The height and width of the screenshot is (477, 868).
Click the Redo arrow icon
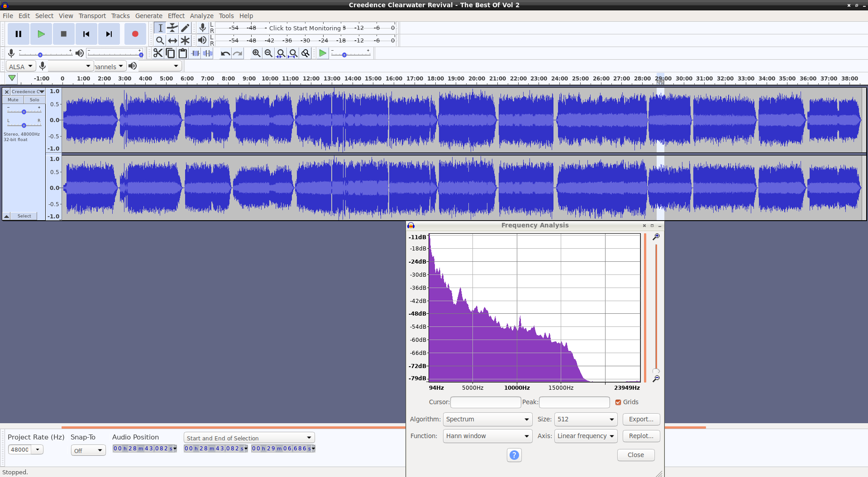[238, 53]
